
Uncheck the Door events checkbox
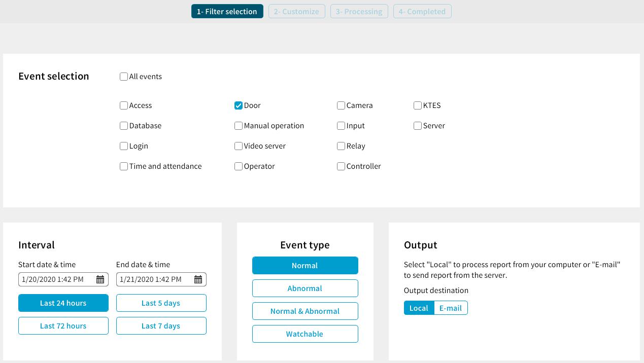tap(239, 105)
